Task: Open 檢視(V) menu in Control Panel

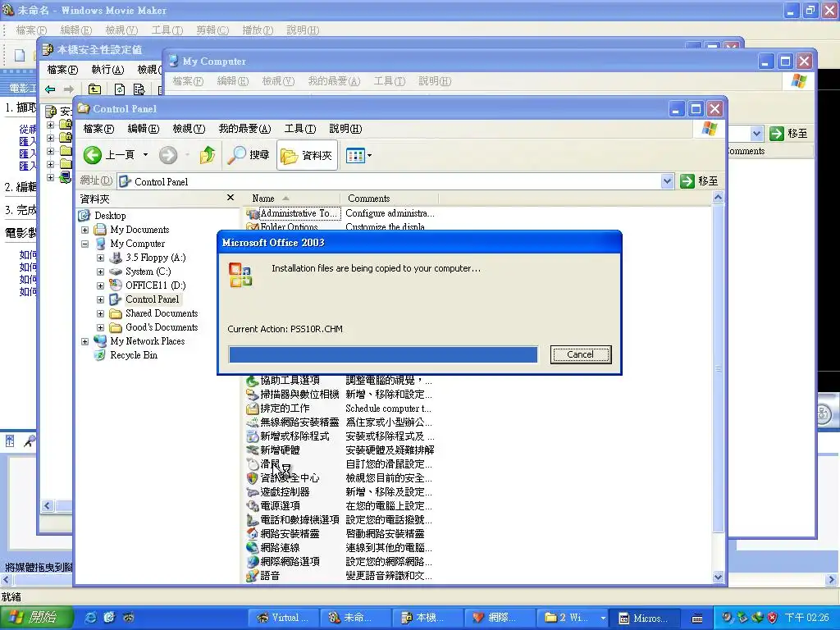Action: pos(189,129)
